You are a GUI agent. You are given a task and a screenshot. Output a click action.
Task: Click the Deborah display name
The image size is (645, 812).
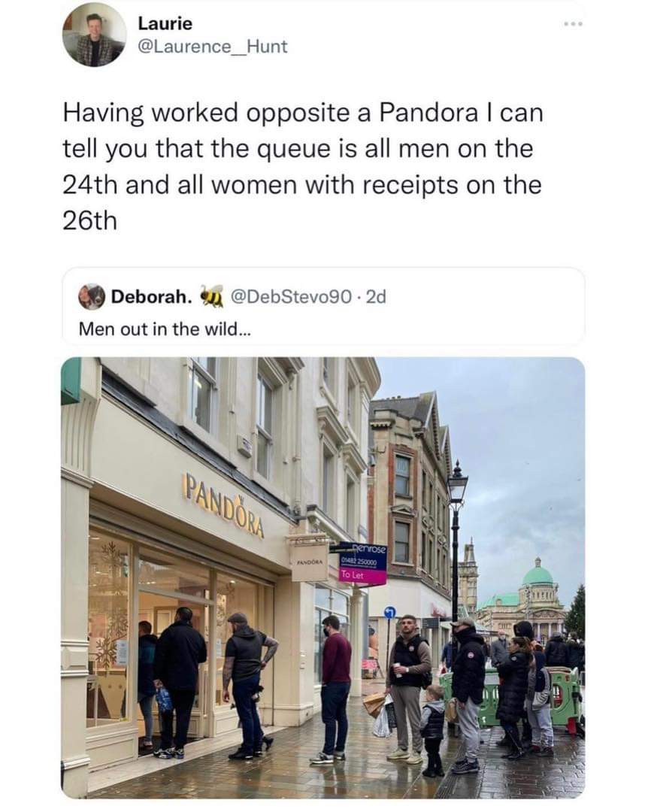point(151,297)
